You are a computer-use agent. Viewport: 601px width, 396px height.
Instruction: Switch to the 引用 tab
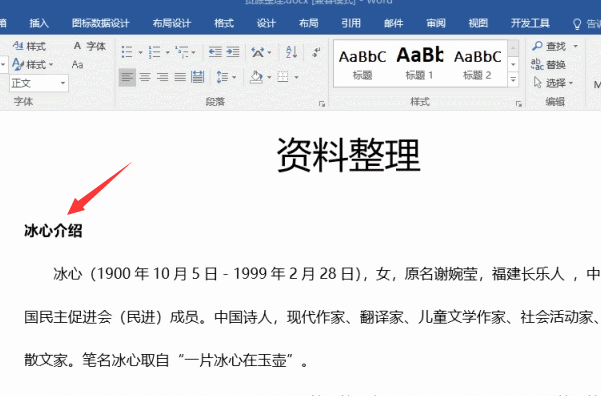(x=351, y=23)
